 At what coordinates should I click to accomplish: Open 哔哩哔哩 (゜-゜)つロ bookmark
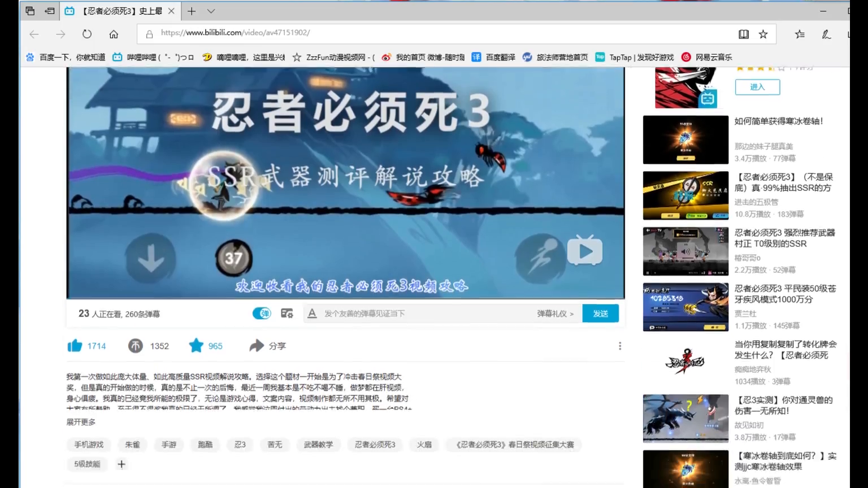pyautogui.click(x=153, y=57)
